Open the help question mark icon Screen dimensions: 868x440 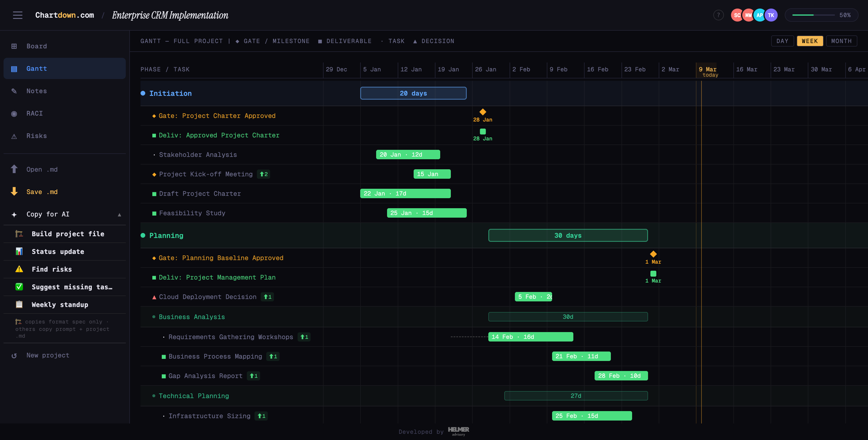point(718,15)
